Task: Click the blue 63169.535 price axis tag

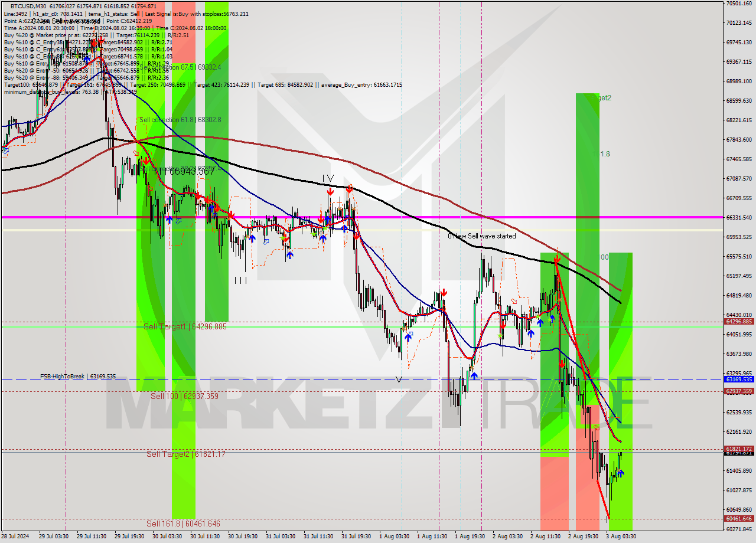Action: coord(739,380)
